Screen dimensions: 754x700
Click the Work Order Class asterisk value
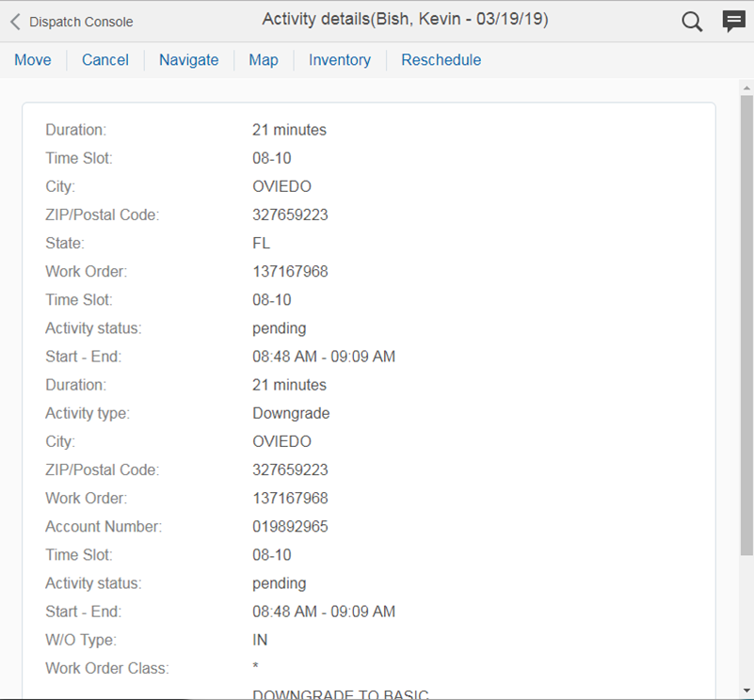point(255,666)
